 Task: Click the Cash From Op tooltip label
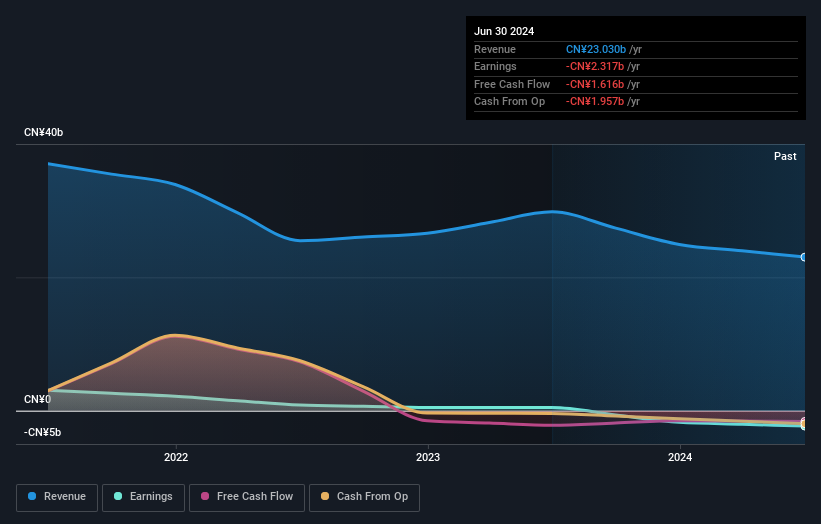click(x=509, y=102)
